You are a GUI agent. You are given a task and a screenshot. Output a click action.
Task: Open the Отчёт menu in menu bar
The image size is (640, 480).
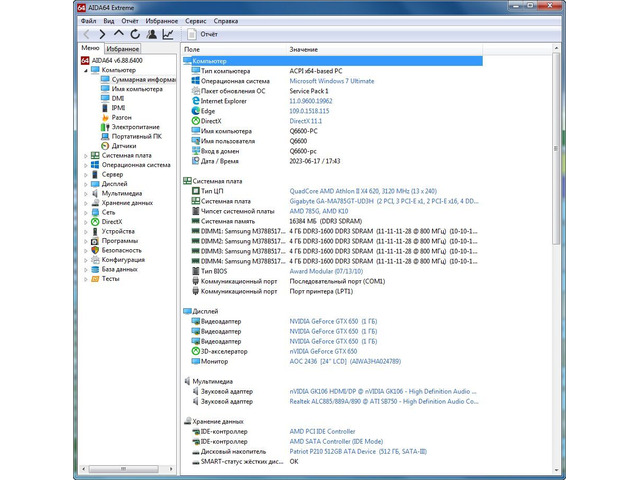[130, 21]
